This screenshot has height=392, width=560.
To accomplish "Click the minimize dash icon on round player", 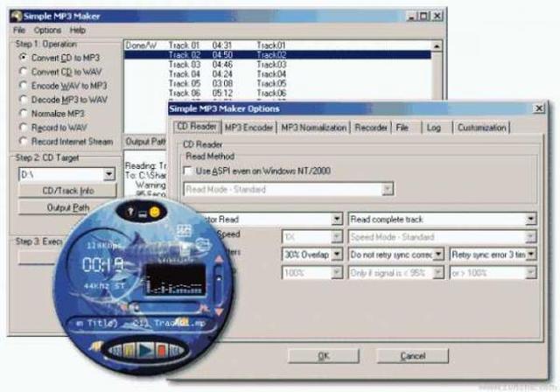I will tap(142, 213).
